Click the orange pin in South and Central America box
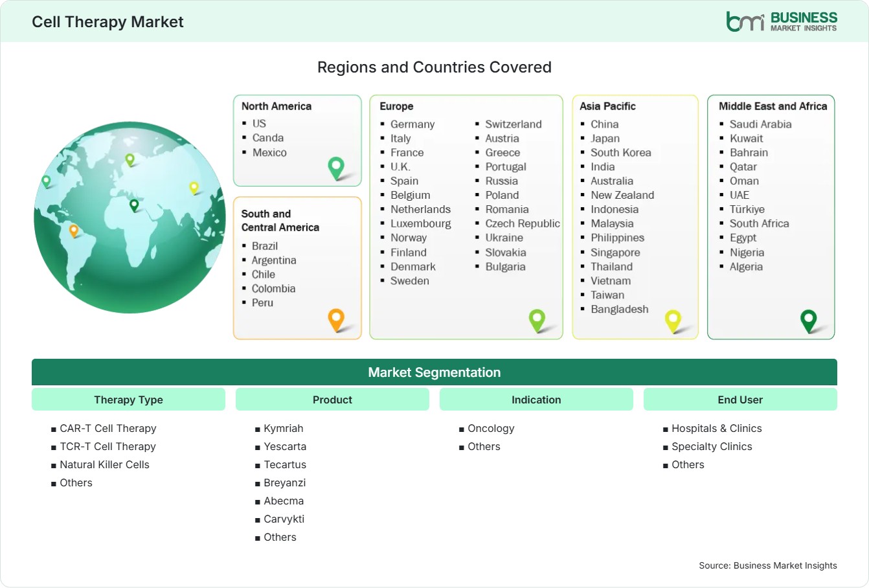This screenshot has width=869, height=588. pyautogui.click(x=336, y=320)
